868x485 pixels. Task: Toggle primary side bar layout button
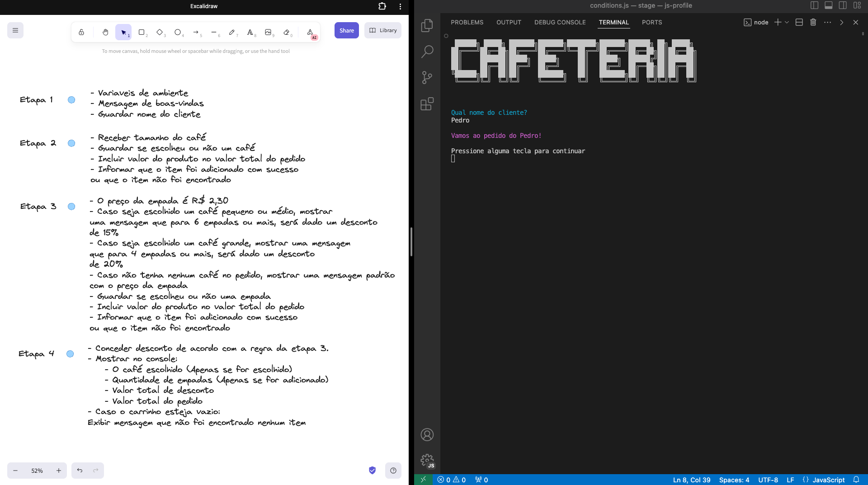click(x=814, y=5)
